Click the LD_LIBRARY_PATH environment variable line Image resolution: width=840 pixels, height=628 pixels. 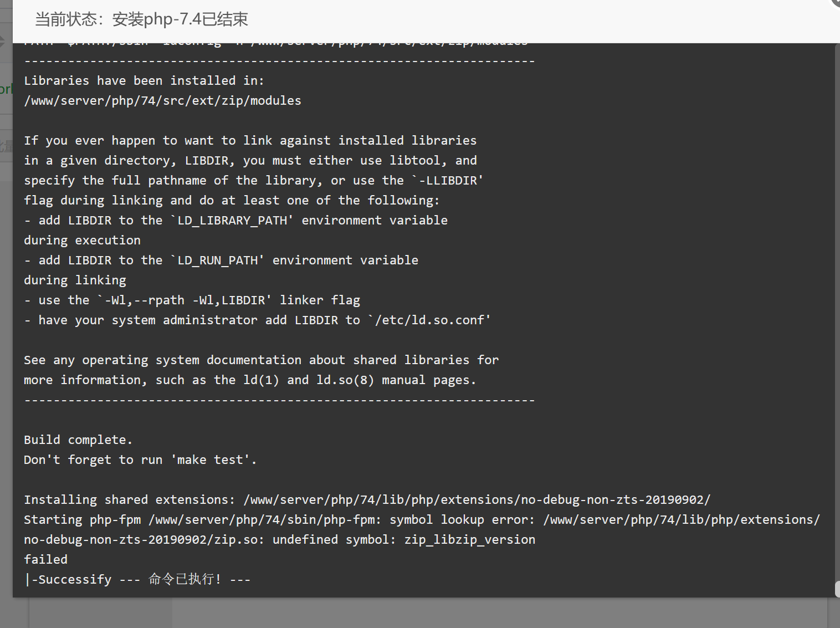coord(235,221)
